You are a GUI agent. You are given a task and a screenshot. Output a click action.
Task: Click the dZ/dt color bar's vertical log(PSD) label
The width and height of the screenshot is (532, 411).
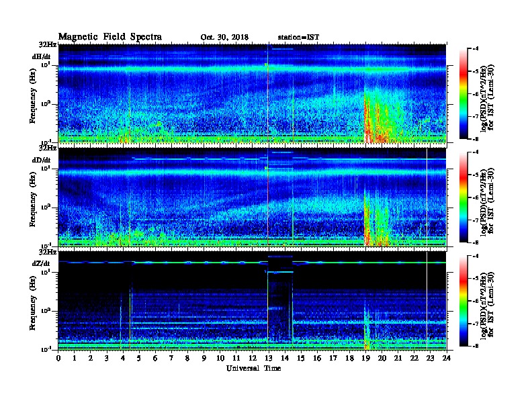[487, 306]
